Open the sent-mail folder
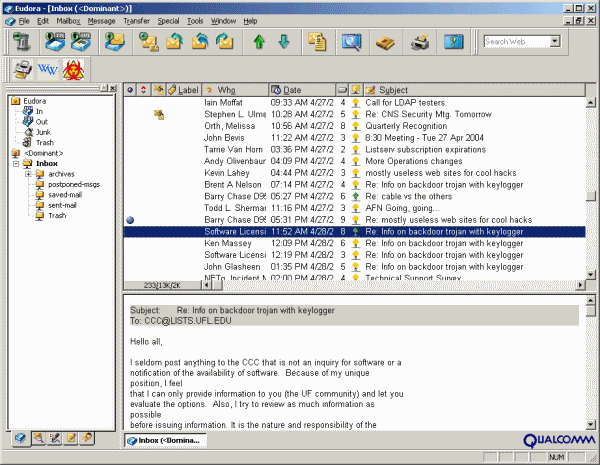Image resolution: width=600 pixels, height=465 pixels. [x=62, y=205]
